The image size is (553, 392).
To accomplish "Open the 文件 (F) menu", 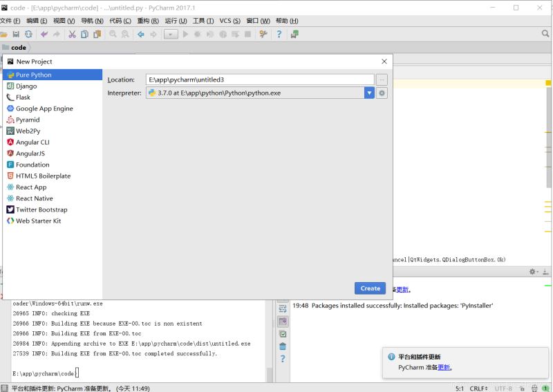I will [x=10, y=21].
